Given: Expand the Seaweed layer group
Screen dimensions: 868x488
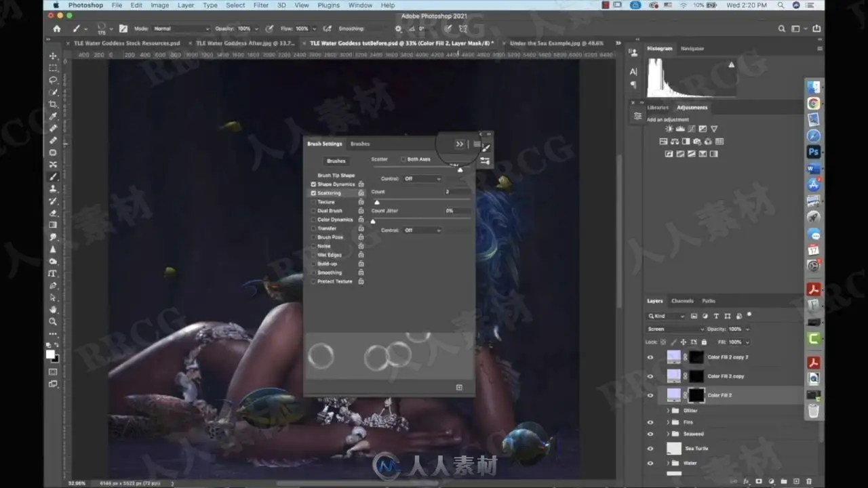Looking at the screenshot, I should pyautogui.click(x=668, y=434).
